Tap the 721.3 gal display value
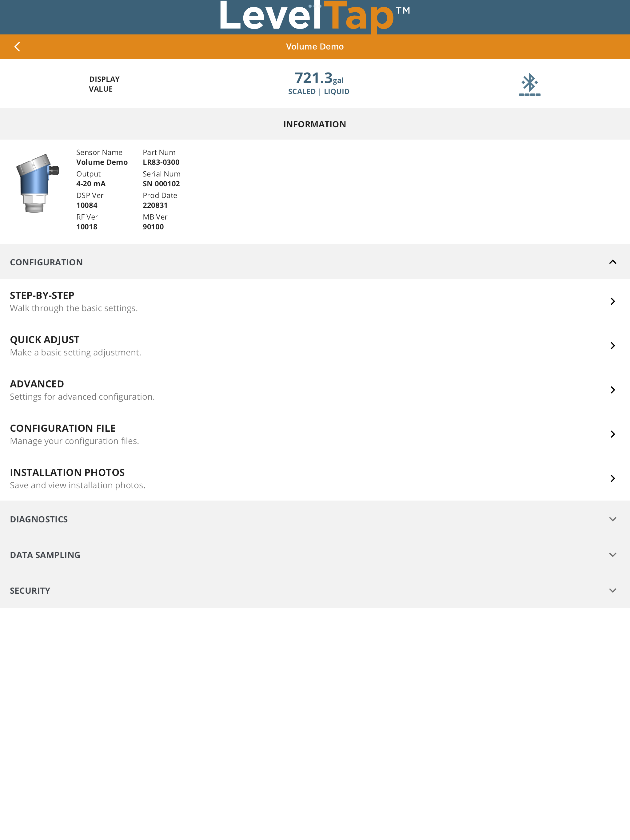The width and height of the screenshot is (630, 840). tap(319, 78)
